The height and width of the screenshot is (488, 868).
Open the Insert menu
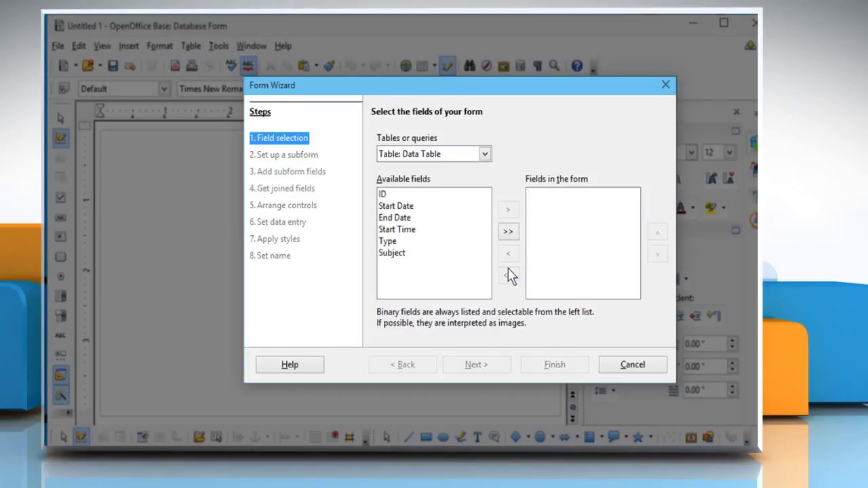tap(128, 46)
